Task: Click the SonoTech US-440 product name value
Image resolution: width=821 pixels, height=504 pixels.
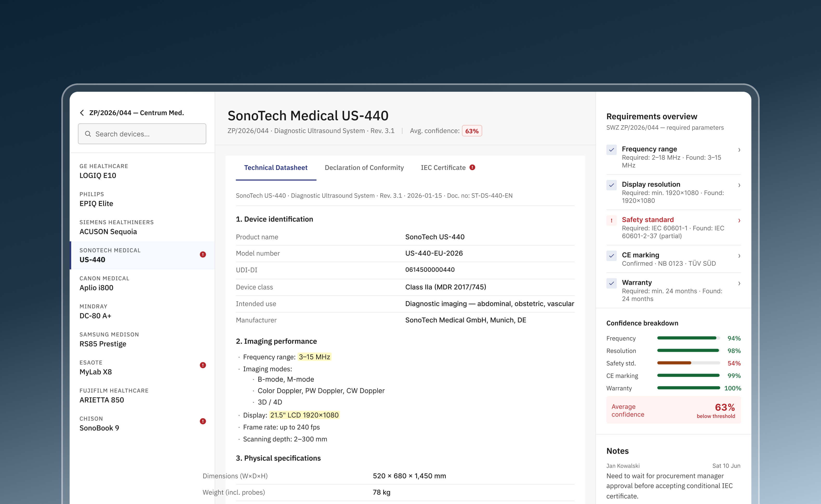Action: (x=435, y=237)
